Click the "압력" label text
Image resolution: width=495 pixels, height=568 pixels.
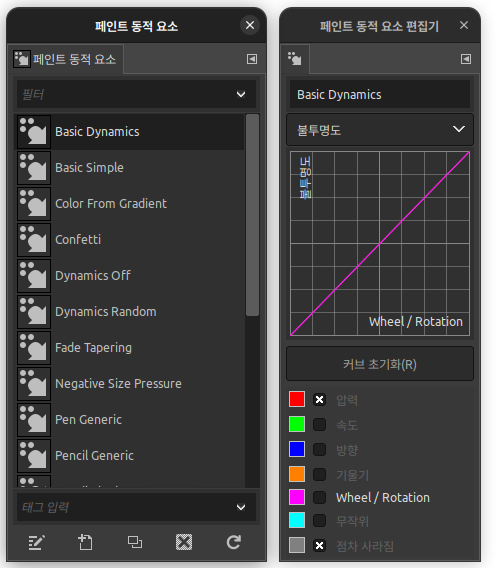pos(347,400)
